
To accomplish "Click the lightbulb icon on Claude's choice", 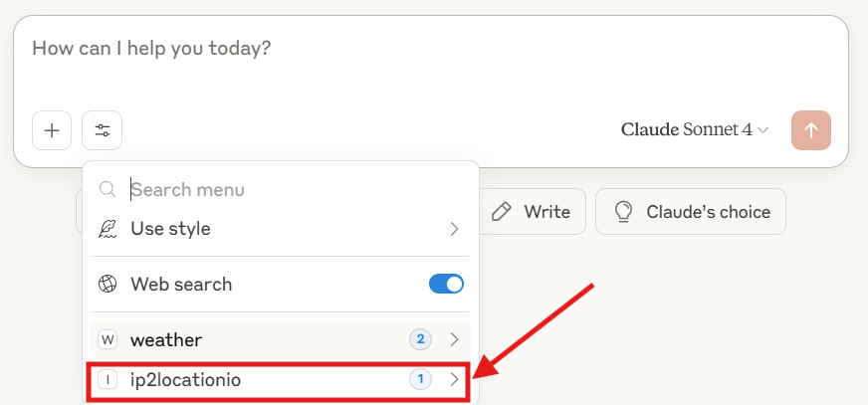I will pos(623,212).
